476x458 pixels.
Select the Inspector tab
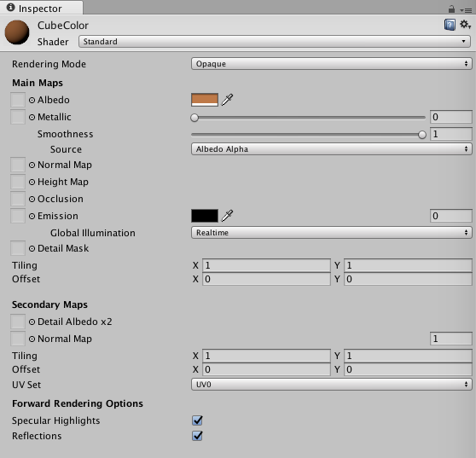(41, 9)
